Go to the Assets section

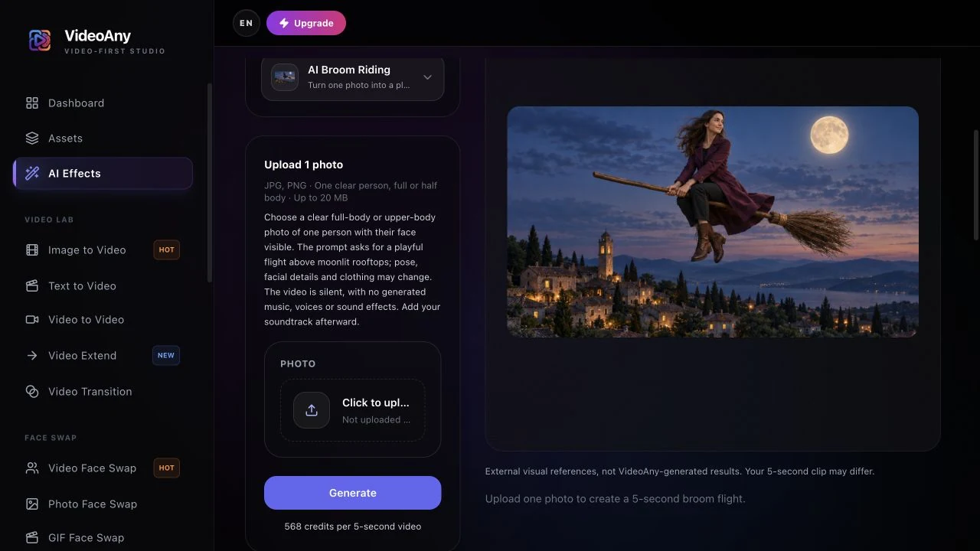click(x=103, y=139)
